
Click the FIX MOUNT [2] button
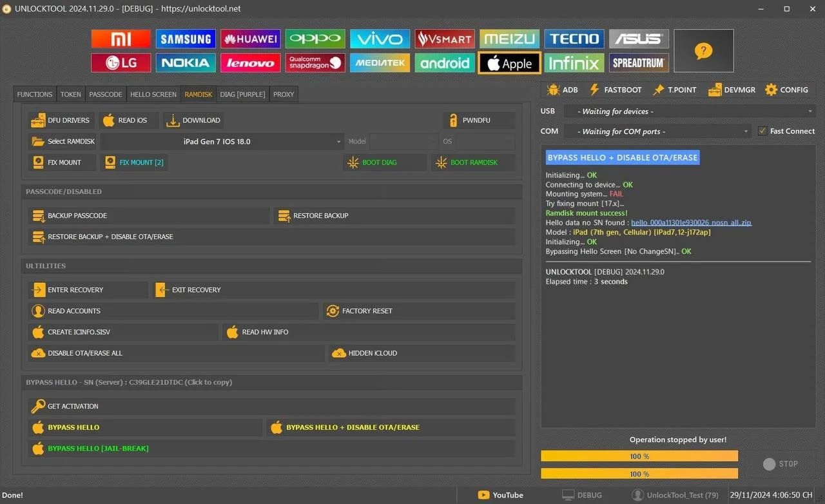click(x=134, y=162)
